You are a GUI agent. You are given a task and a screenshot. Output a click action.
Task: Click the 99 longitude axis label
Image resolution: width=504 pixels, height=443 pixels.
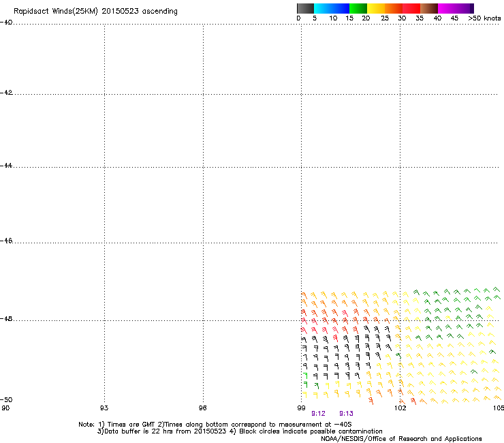(301, 408)
